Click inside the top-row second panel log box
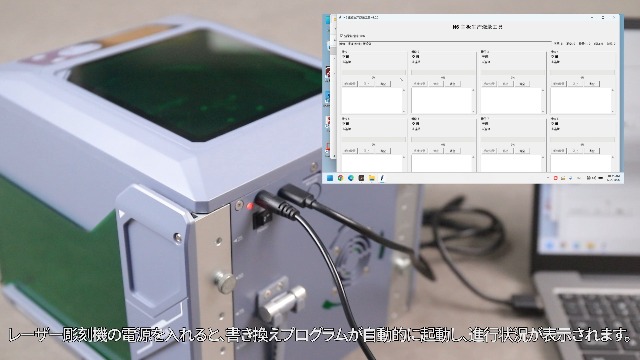This screenshot has height=360, width=640. click(x=441, y=100)
